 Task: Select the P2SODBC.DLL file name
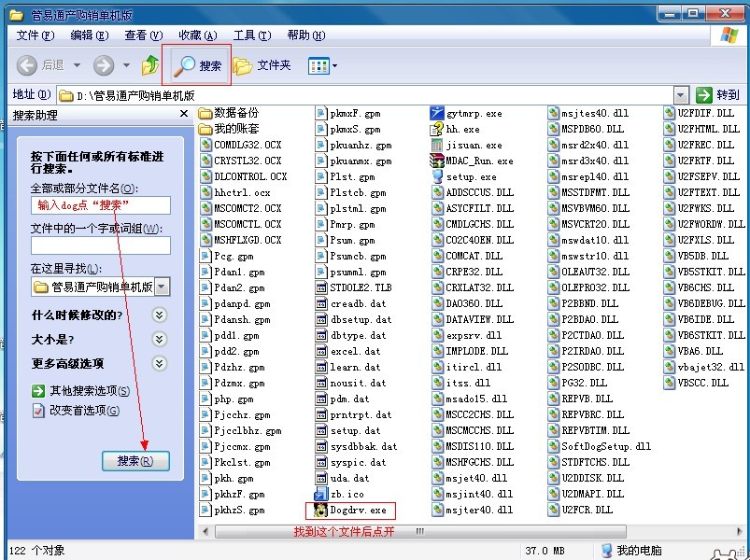point(593,367)
